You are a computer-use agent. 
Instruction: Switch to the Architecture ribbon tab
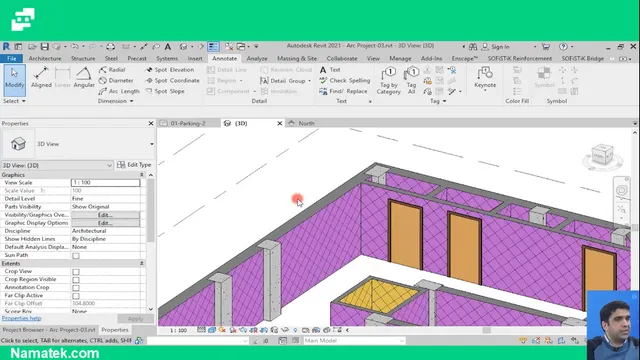point(45,58)
